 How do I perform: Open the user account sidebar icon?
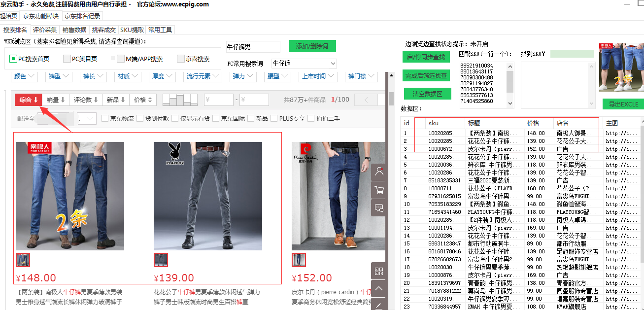[379, 172]
